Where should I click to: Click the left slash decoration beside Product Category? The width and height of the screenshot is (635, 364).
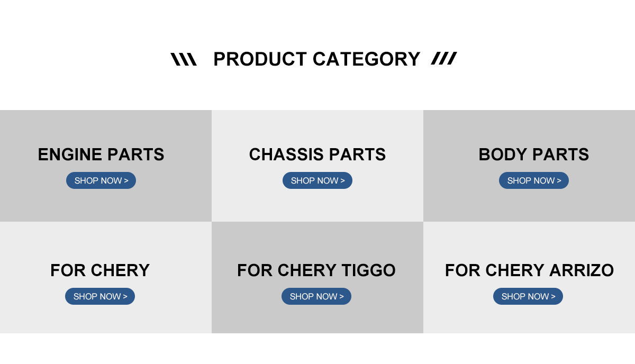pyautogui.click(x=184, y=59)
